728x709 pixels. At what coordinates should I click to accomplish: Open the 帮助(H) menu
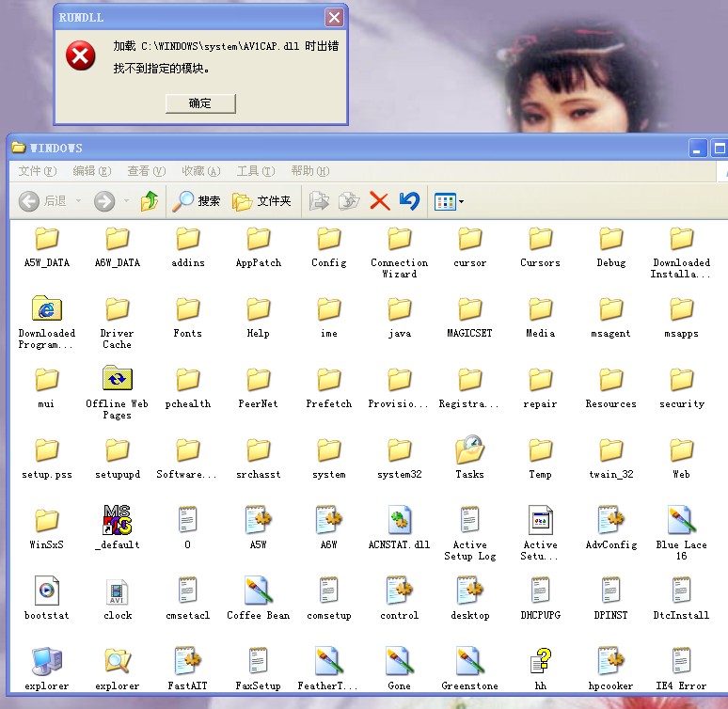pos(310,171)
